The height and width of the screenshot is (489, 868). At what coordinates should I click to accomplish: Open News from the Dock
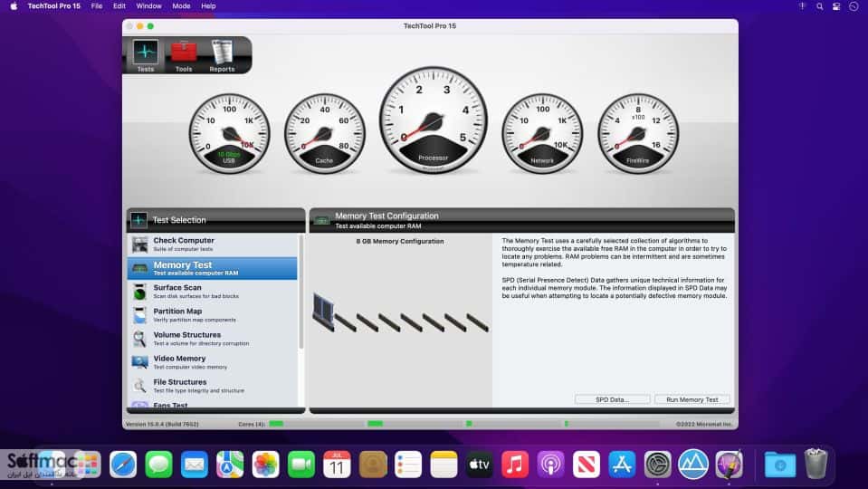587,464
